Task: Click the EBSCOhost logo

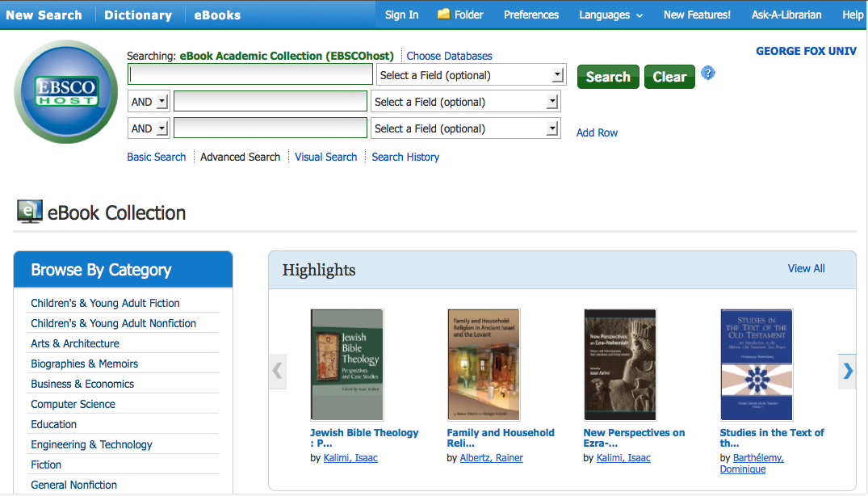Action: 66,92
